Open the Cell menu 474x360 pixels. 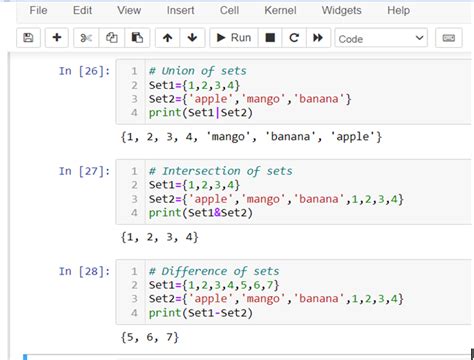(229, 10)
